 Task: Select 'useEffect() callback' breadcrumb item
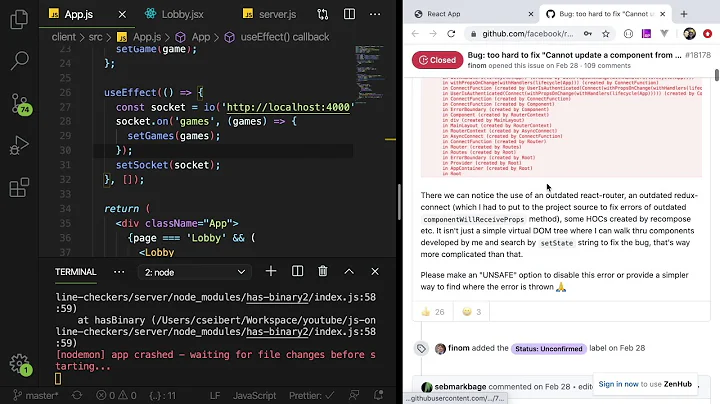coord(277,37)
